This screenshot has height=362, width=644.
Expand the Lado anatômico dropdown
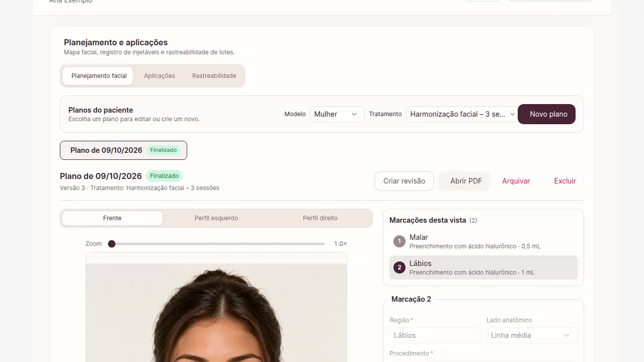pyautogui.click(x=532, y=335)
